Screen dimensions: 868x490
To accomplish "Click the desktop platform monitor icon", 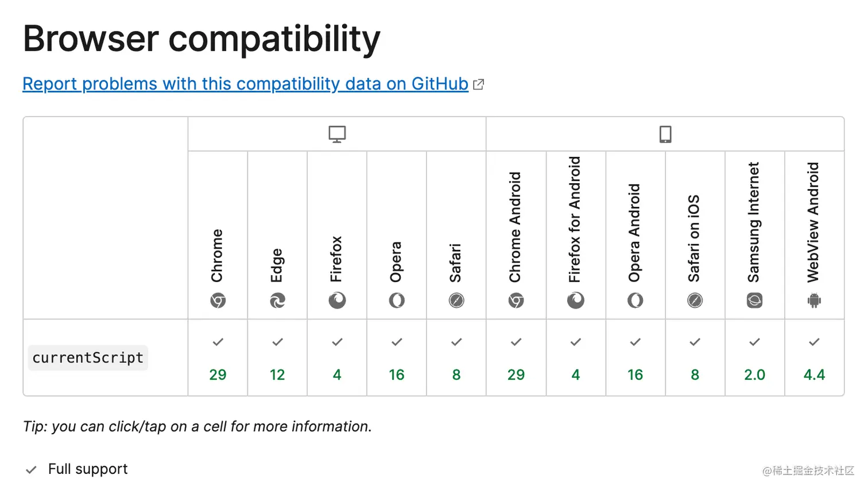I will coord(337,134).
